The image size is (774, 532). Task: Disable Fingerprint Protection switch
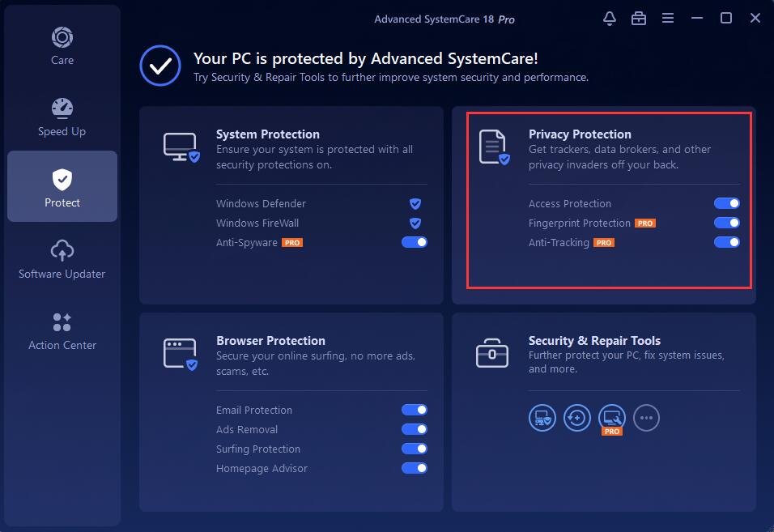pyautogui.click(x=726, y=223)
